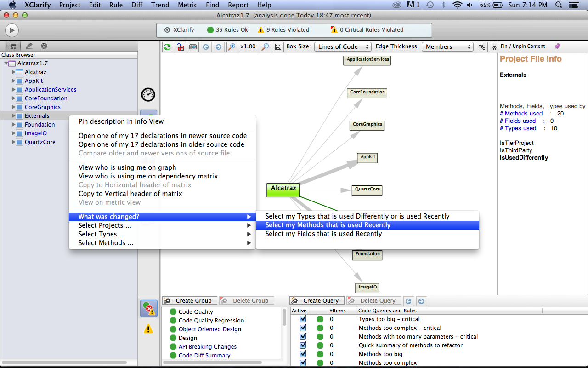
Task: Click the '# Types used' link
Action: [518, 128]
